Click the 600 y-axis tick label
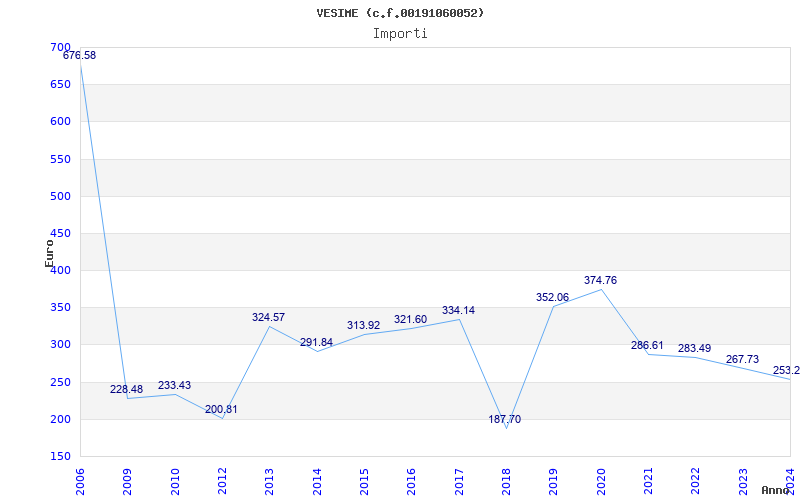Viewport: 800px width, 500px height. 60,122
